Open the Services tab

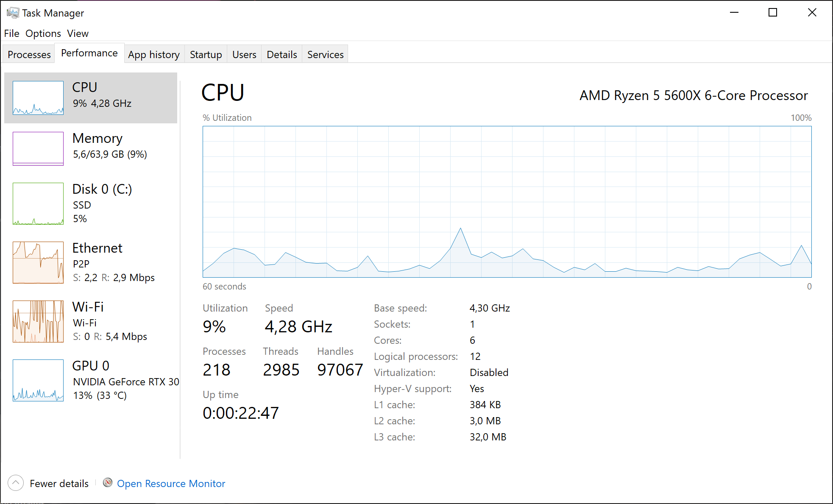coord(325,54)
